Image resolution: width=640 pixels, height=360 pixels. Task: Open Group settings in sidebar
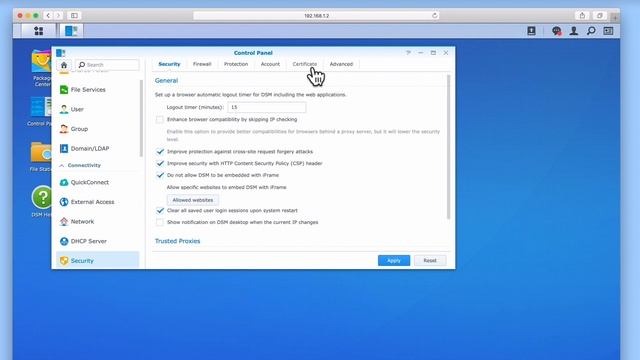pos(98,129)
